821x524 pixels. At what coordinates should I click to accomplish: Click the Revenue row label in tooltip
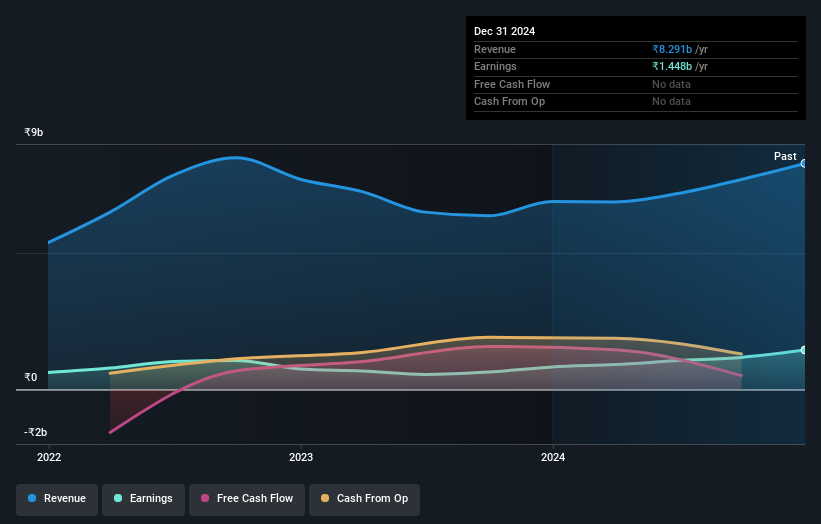[495, 49]
